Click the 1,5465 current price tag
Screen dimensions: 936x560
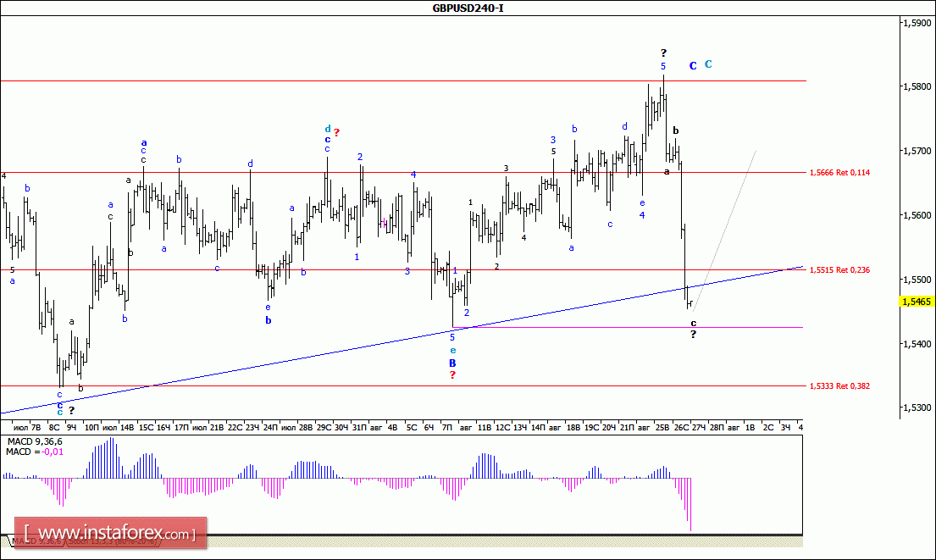coord(917,301)
